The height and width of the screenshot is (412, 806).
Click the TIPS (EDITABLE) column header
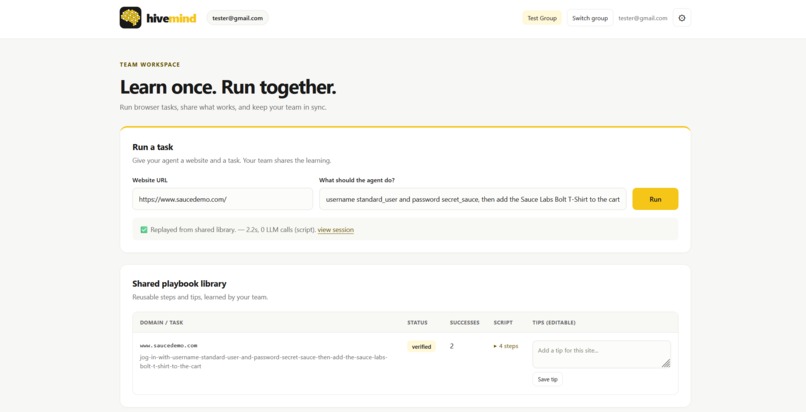coord(554,323)
